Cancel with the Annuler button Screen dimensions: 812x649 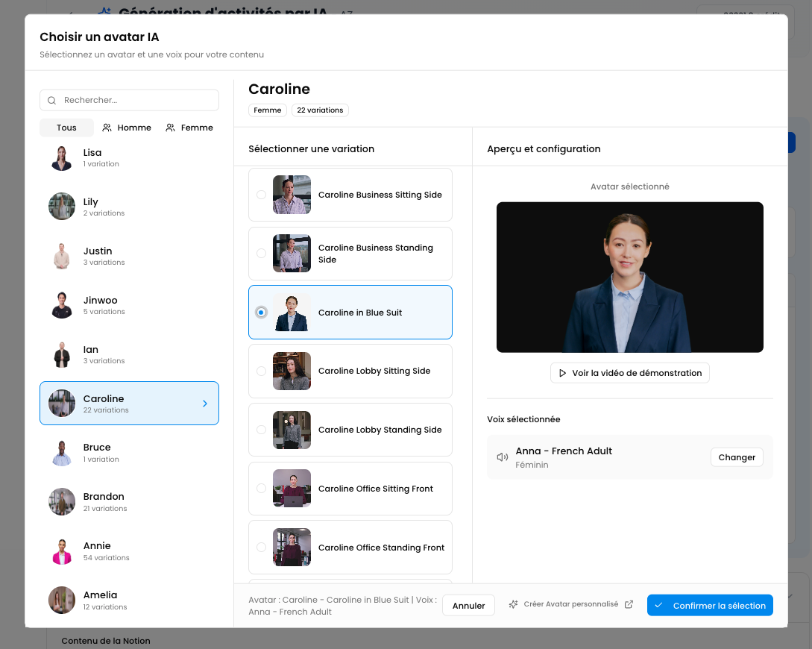pos(468,606)
